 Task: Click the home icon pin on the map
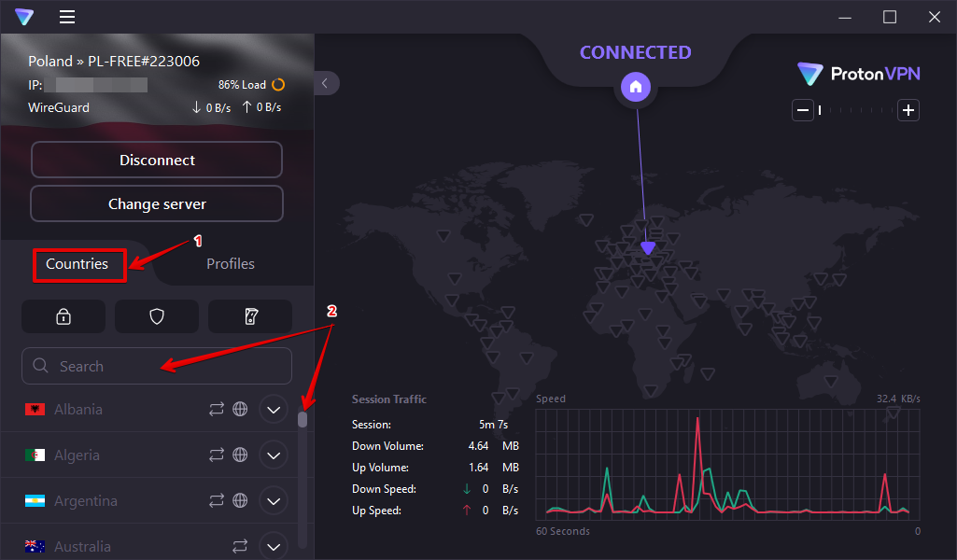(636, 86)
